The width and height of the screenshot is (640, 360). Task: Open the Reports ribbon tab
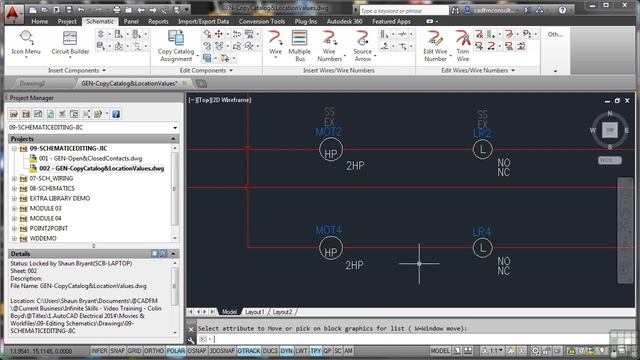click(158, 21)
